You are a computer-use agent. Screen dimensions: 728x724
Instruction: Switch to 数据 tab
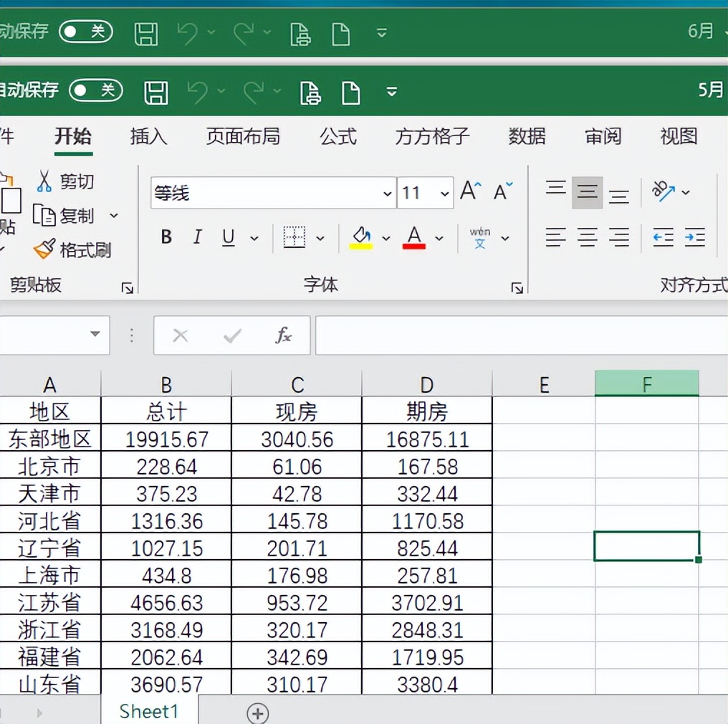pyautogui.click(x=527, y=136)
